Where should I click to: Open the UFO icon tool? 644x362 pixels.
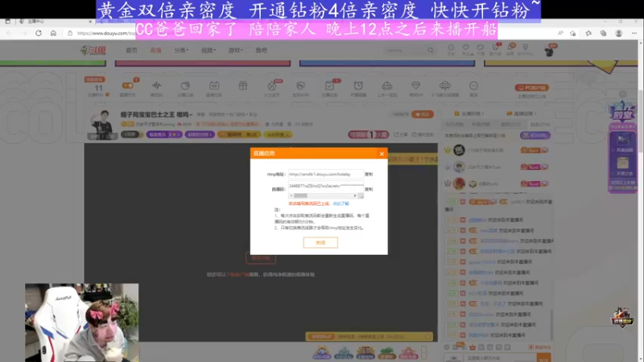coord(445,85)
